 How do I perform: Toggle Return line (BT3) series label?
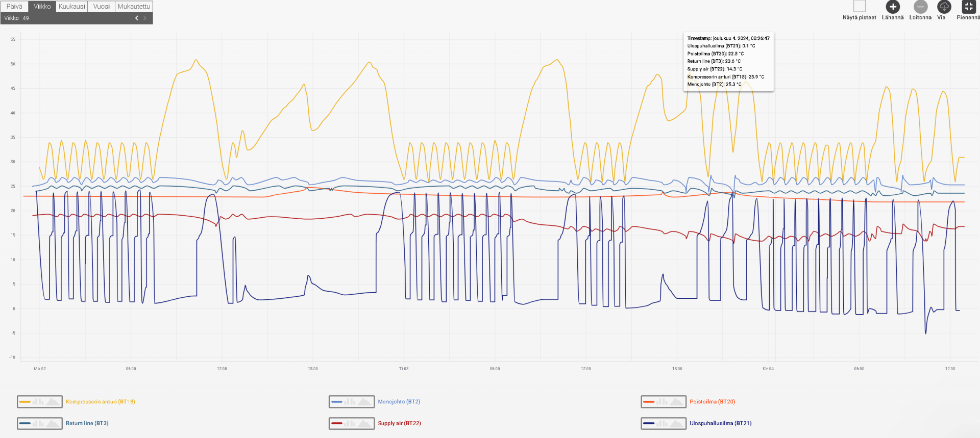(87, 423)
